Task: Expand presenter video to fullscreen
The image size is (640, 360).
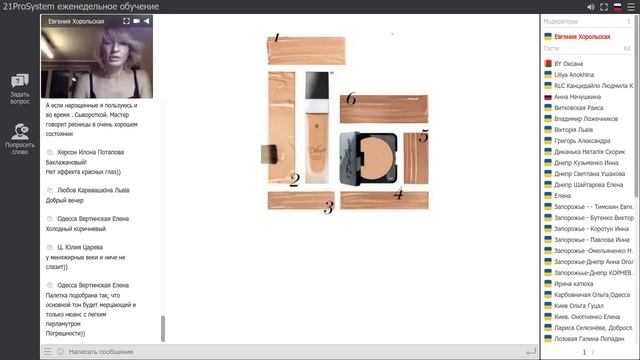Action: coord(127,21)
